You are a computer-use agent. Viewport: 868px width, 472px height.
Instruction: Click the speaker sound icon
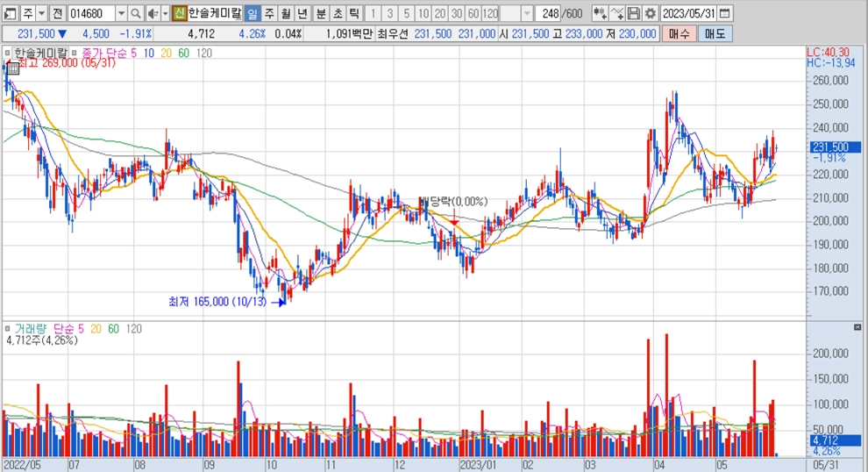point(153,13)
